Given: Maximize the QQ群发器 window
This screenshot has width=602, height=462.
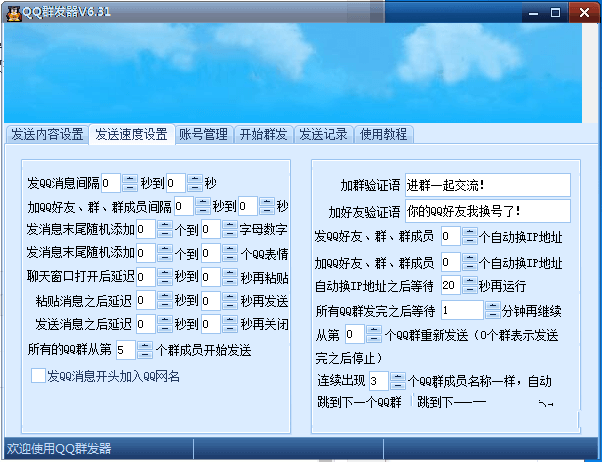Looking at the screenshot, I should [x=555, y=13].
